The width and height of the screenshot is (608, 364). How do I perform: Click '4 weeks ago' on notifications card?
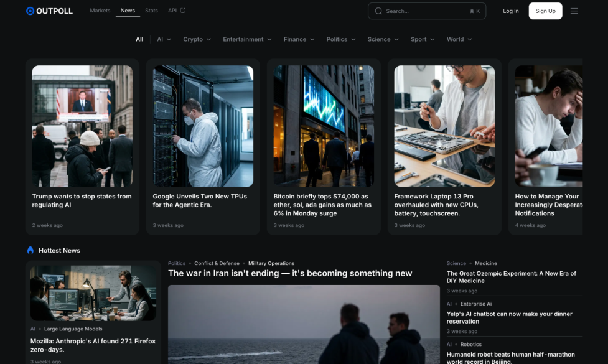tap(530, 225)
